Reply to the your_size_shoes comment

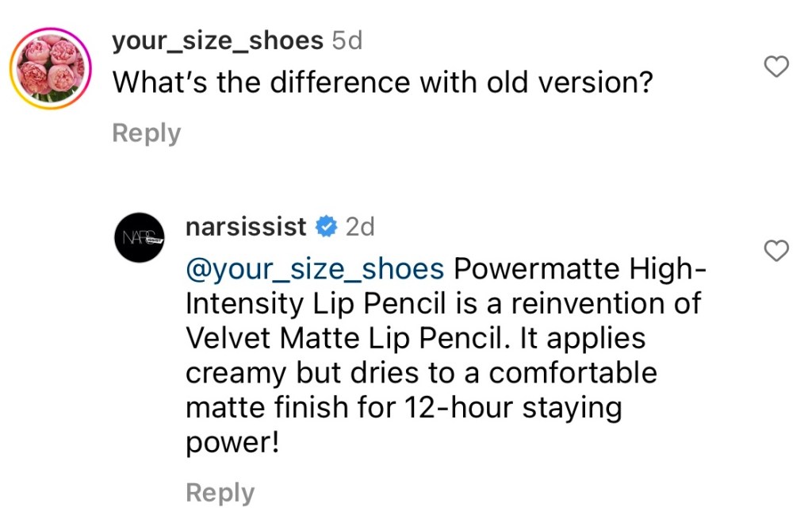pyautogui.click(x=147, y=133)
